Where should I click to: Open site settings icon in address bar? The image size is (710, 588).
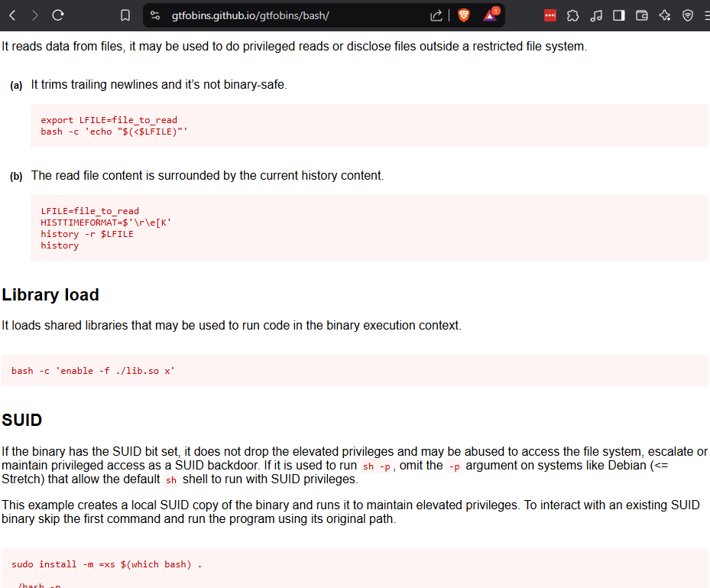pyautogui.click(x=155, y=15)
